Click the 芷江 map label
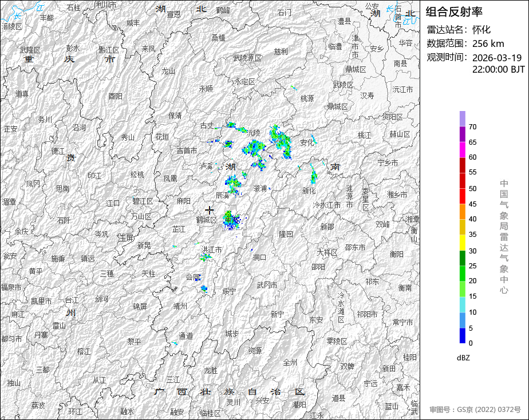 click(x=179, y=229)
